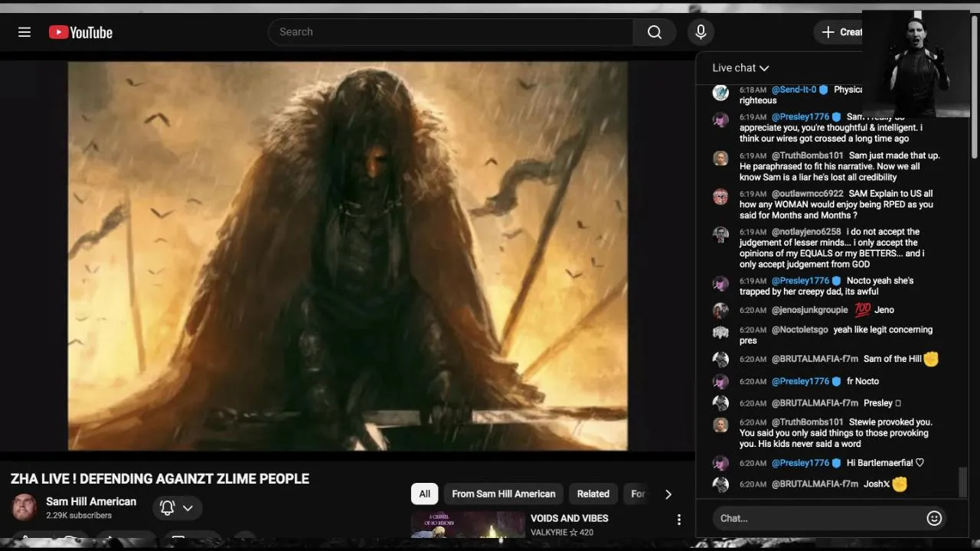Viewport: 980px width, 551px height.
Task: Open Sam Hill American channel avatar
Action: pyautogui.click(x=24, y=507)
